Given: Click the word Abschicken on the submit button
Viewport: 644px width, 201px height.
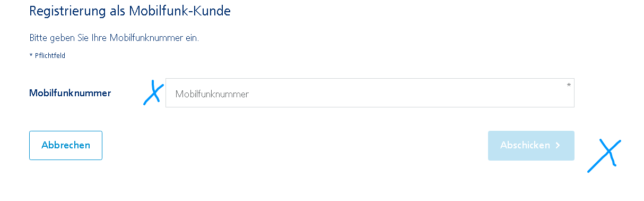Looking at the screenshot, I should pyautogui.click(x=525, y=145).
